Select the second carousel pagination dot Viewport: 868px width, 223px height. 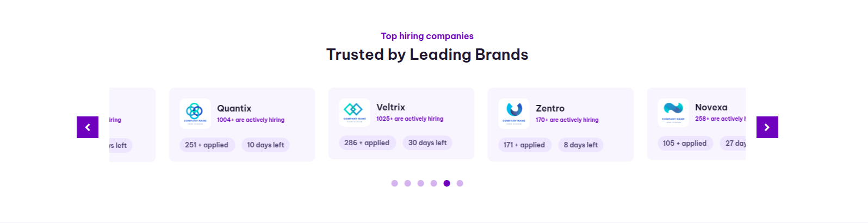coord(408,183)
